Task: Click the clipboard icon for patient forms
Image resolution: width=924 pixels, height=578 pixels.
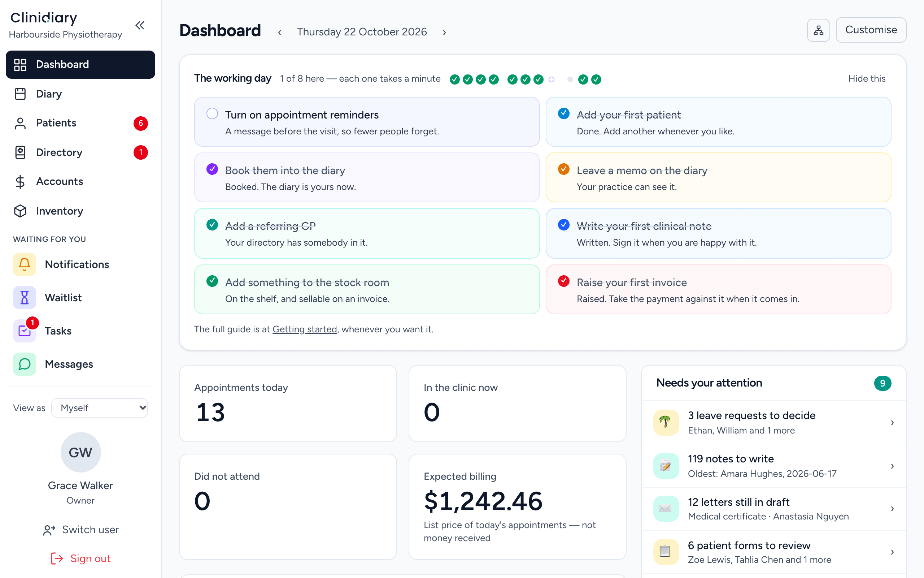Action: (x=666, y=552)
